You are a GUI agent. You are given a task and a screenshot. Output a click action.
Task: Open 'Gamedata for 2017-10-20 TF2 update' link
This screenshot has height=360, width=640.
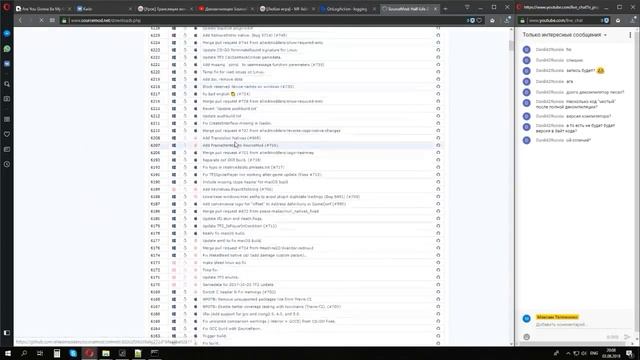pyautogui.click(x=238, y=284)
